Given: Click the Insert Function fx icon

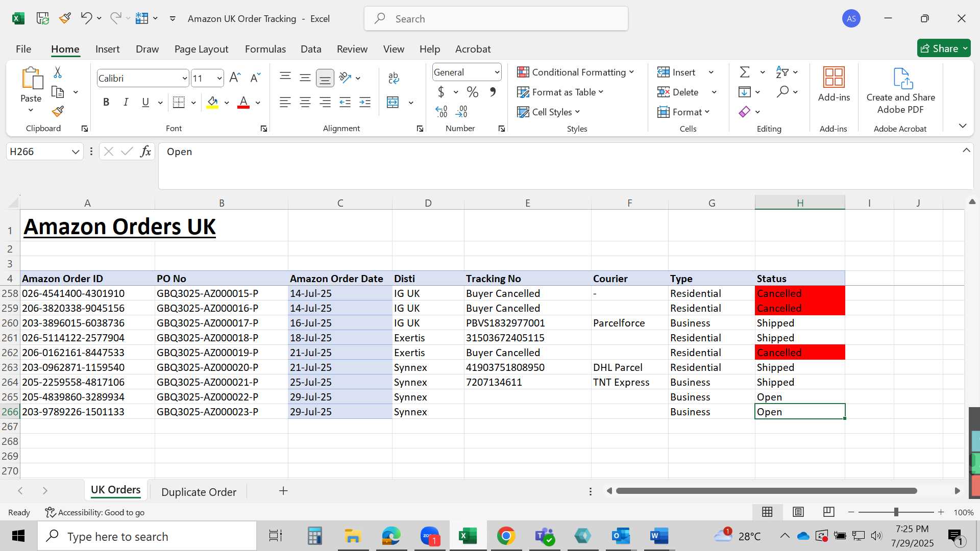Looking at the screenshot, I should 145,152.
